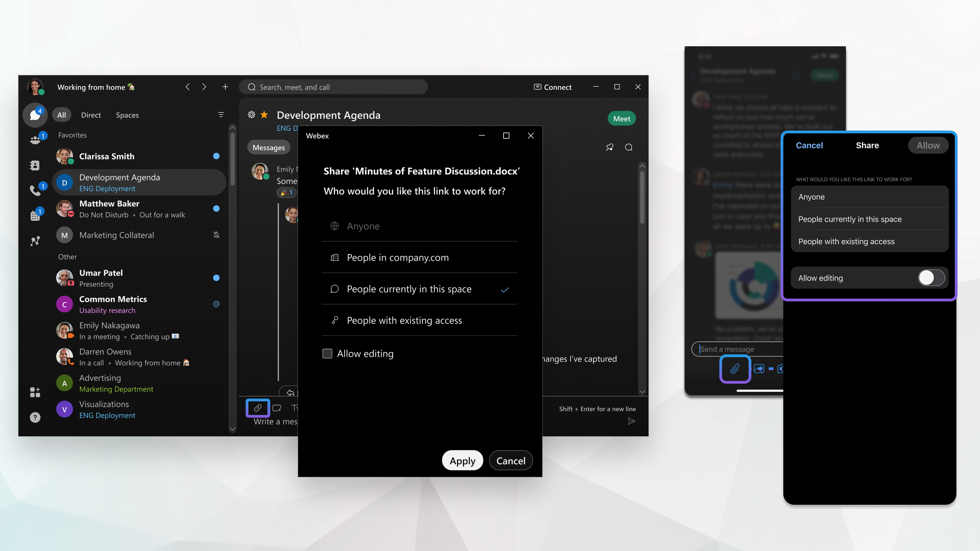Click the attachment/paperclip icon in message bar

tap(258, 408)
